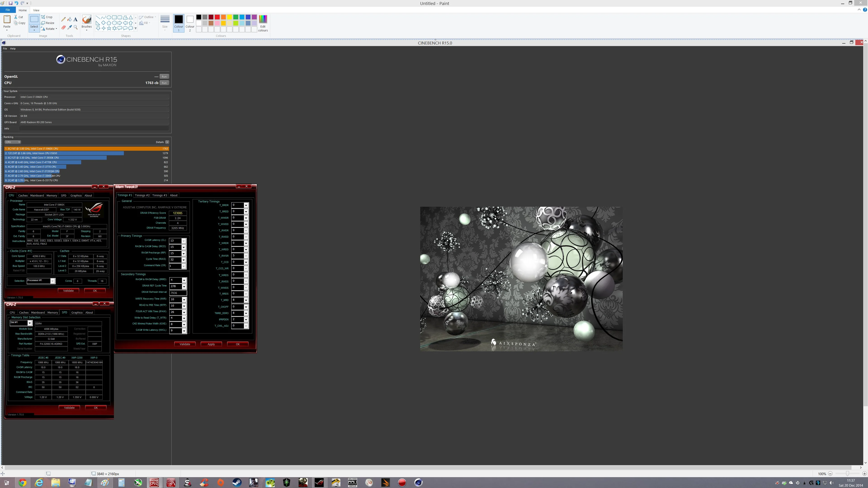
Task: Click the Resize button
Action: coord(48,23)
